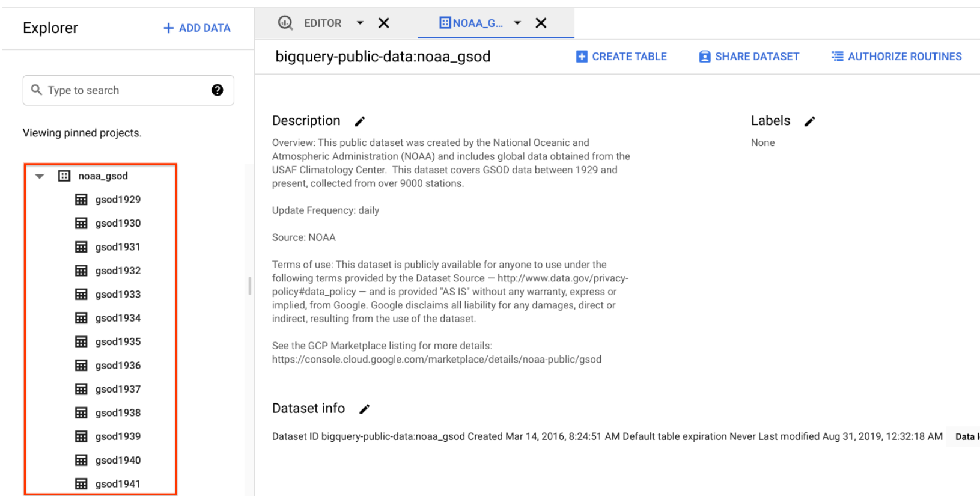The height and width of the screenshot is (496, 980).
Task: Open the gsod1929 table
Action: (x=118, y=200)
